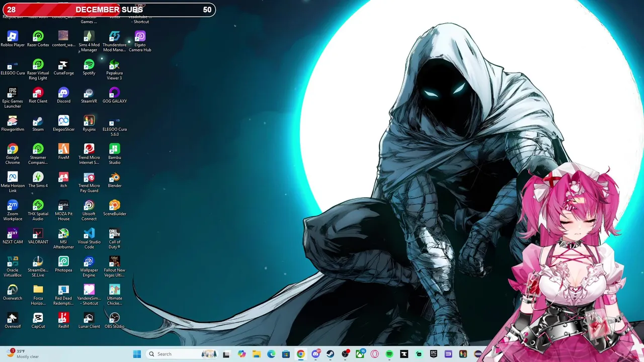
Task: Open File Explorer from the taskbar
Action: [x=256, y=354]
